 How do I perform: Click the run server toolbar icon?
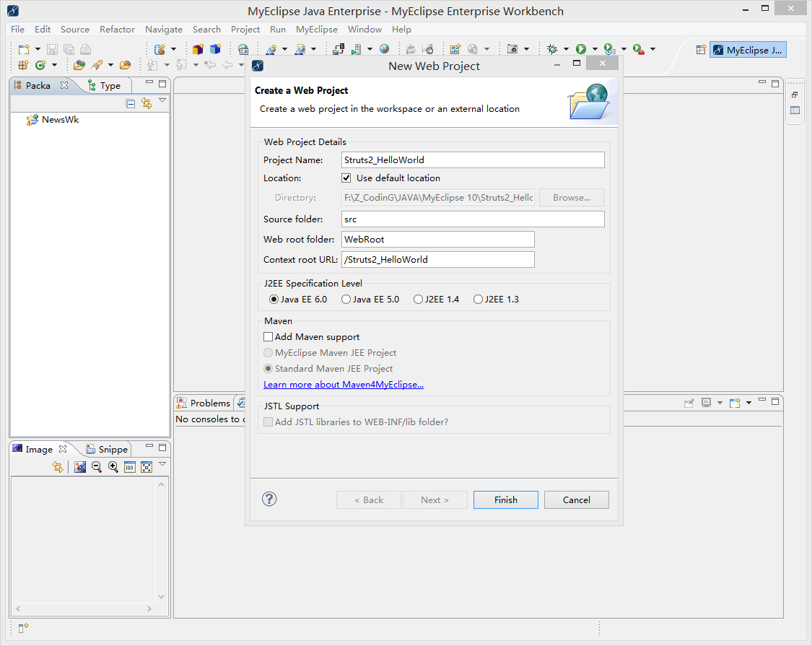pyautogui.click(x=357, y=49)
